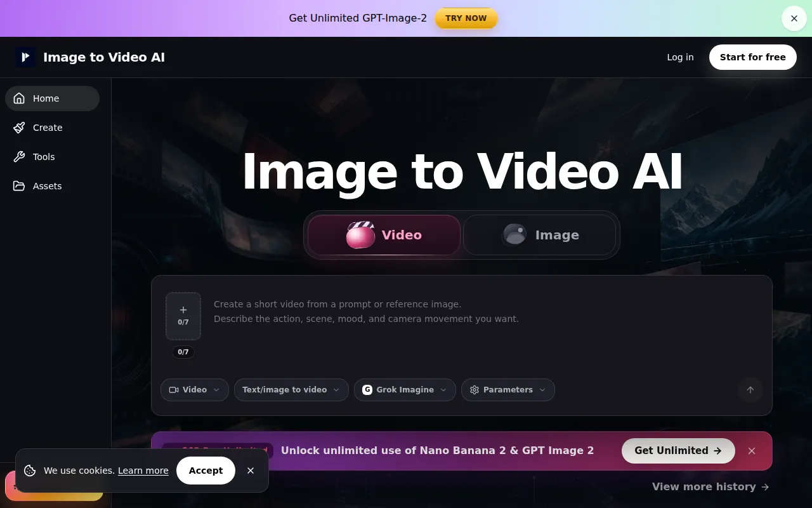Image resolution: width=812 pixels, height=508 pixels.
Task: Click the Image to Video AI header title
Action: [104, 57]
